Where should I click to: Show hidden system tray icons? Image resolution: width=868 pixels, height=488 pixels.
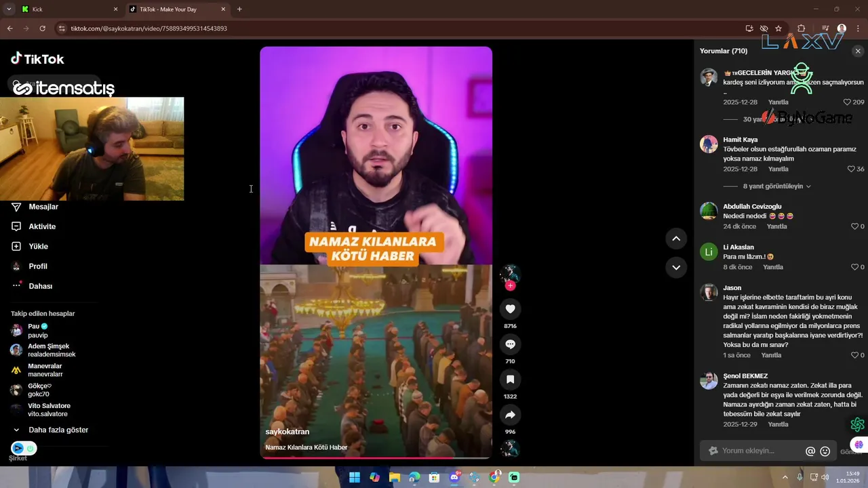click(x=785, y=477)
